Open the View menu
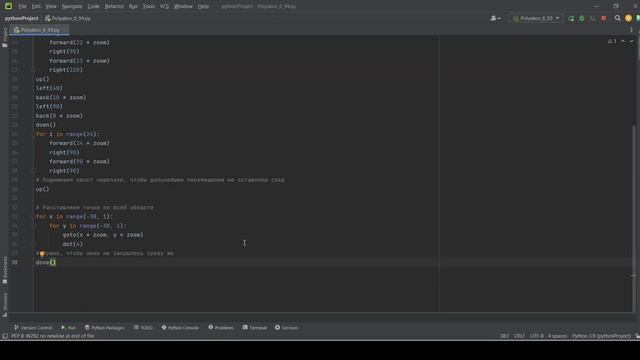The image size is (640, 360). [x=51, y=6]
